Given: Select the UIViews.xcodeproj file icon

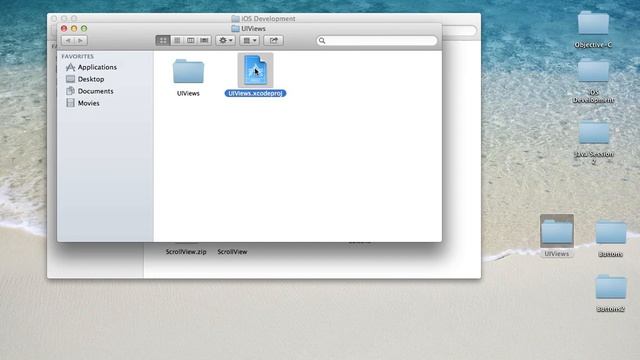Looking at the screenshot, I should click(255, 70).
